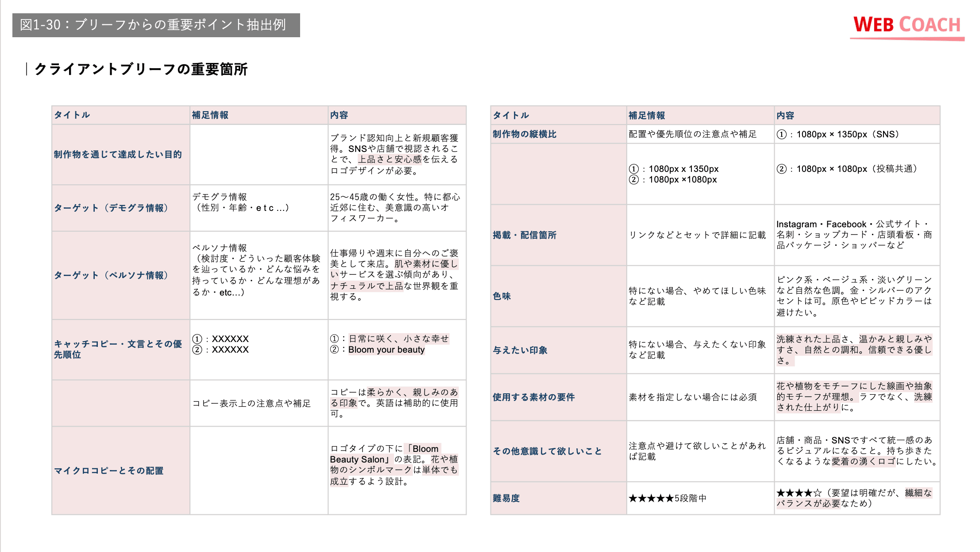Select cell starting ピンク系・ベージュ系・淡いグリーン
The width and height of the screenshot is (980, 552).
pos(857,296)
